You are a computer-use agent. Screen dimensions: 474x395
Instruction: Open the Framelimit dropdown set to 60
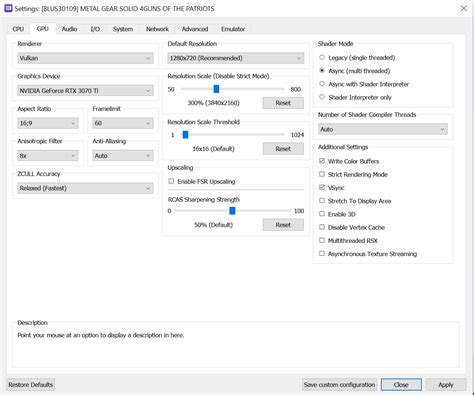coord(123,123)
